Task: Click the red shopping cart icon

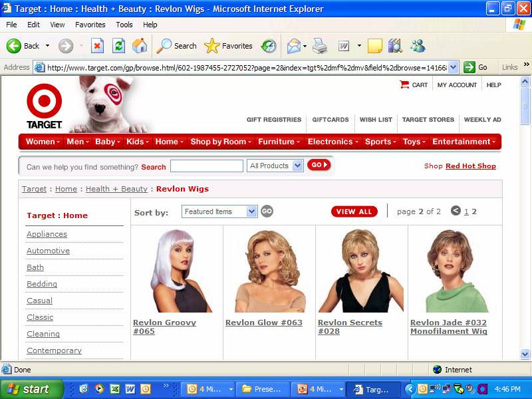Action: pyautogui.click(x=404, y=84)
